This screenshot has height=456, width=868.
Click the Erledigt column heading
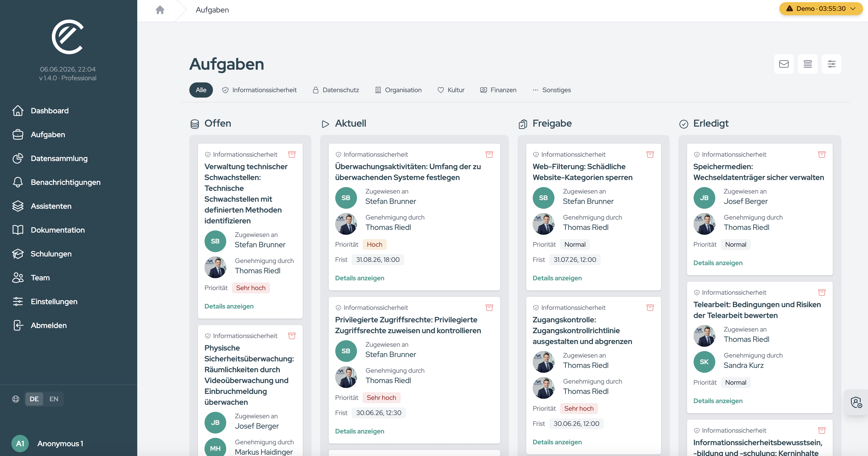pos(711,123)
